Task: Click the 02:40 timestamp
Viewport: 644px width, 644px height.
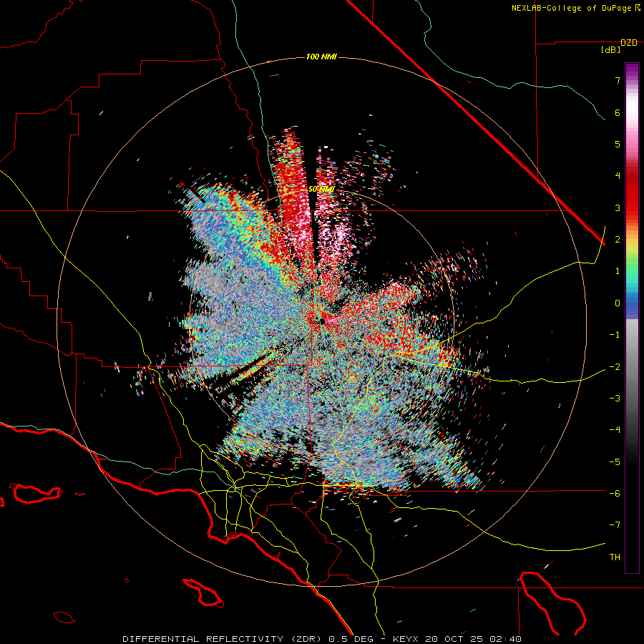Action: [x=507, y=639]
